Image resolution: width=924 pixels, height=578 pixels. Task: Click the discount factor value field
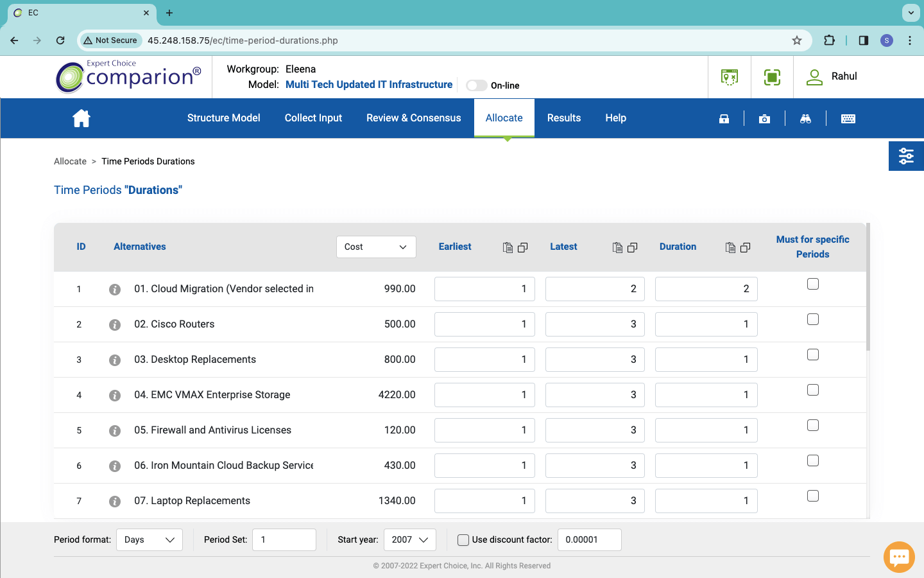(x=590, y=539)
